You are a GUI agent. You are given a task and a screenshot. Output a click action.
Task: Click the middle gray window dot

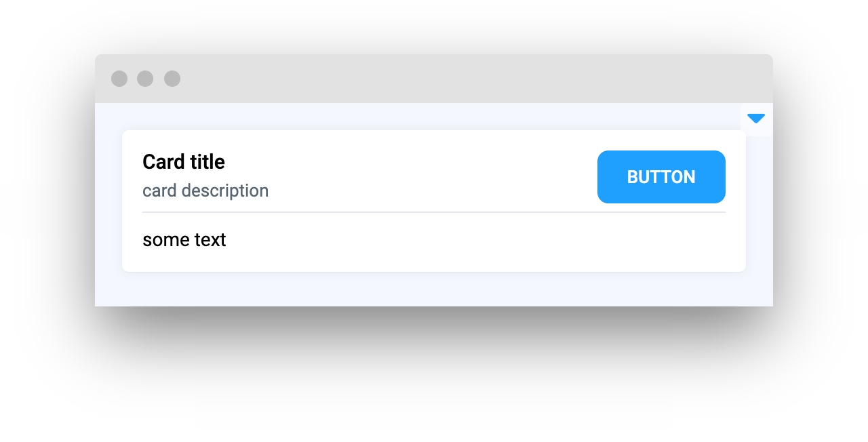point(145,79)
